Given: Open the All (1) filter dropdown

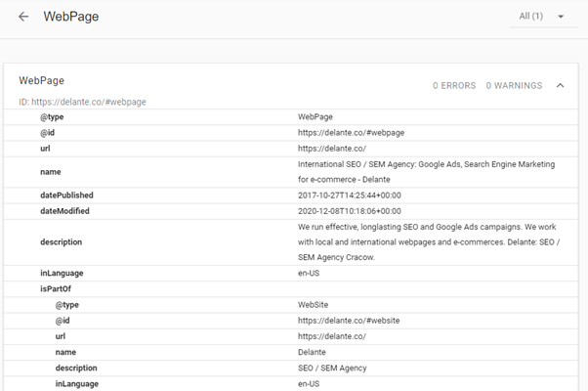Looking at the screenshot, I should [x=543, y=17].
